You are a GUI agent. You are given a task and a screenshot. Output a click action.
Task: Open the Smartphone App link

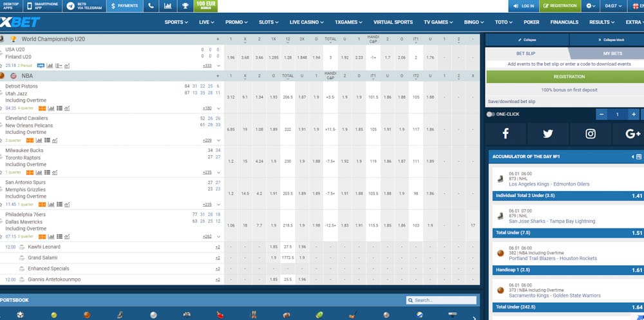[x=43, y=6]
